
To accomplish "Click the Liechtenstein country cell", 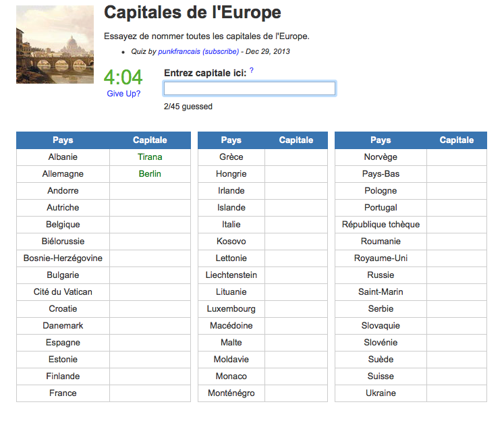I will pyautogui.click(x=231, y=275).
